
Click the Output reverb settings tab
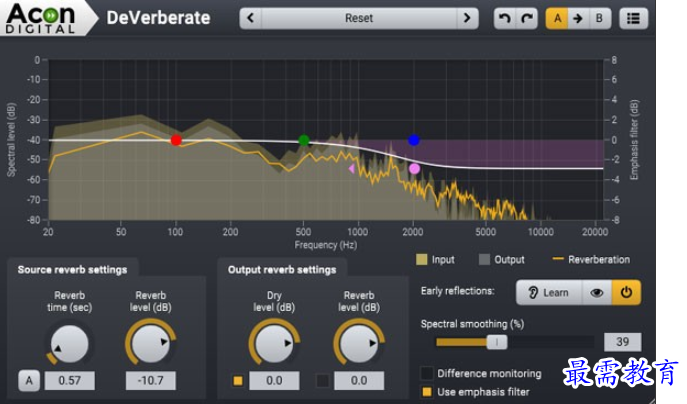click(282, 269)
